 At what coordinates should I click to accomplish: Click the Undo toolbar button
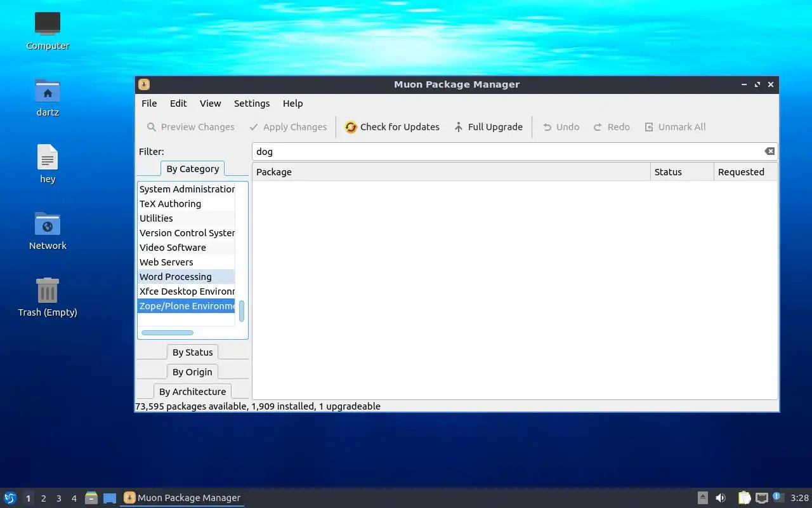click(561, 127)
